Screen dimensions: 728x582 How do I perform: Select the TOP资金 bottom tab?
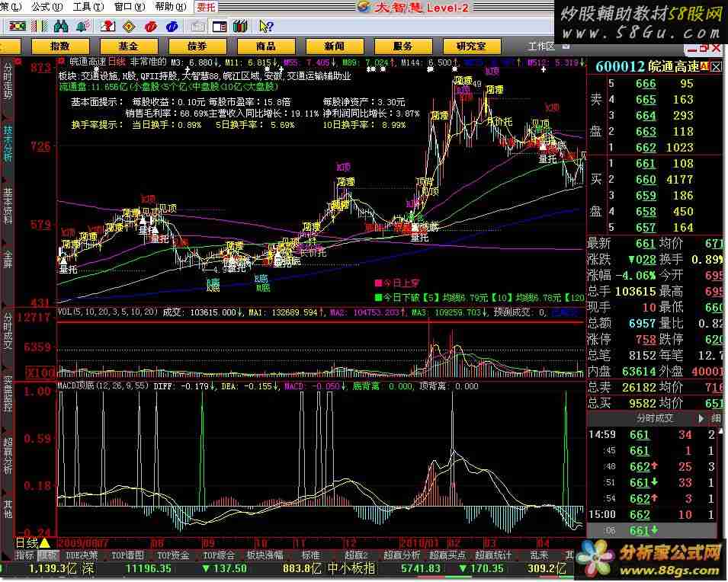(173, 555)
